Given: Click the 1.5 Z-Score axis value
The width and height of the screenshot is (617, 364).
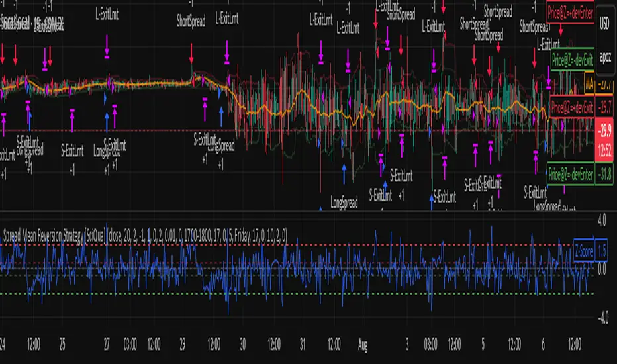Looking at the screenshot, I should (602, 251).
